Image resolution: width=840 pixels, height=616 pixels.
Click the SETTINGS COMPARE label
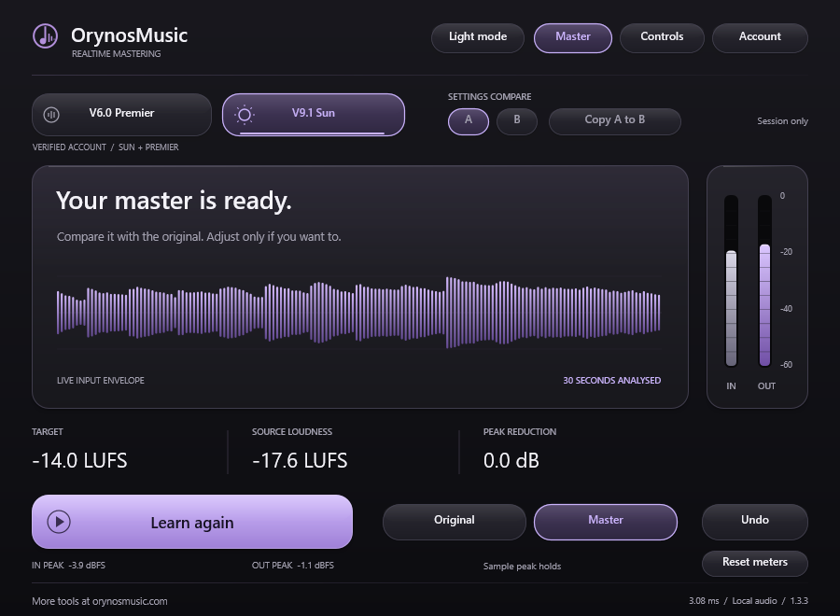(490, 97)
